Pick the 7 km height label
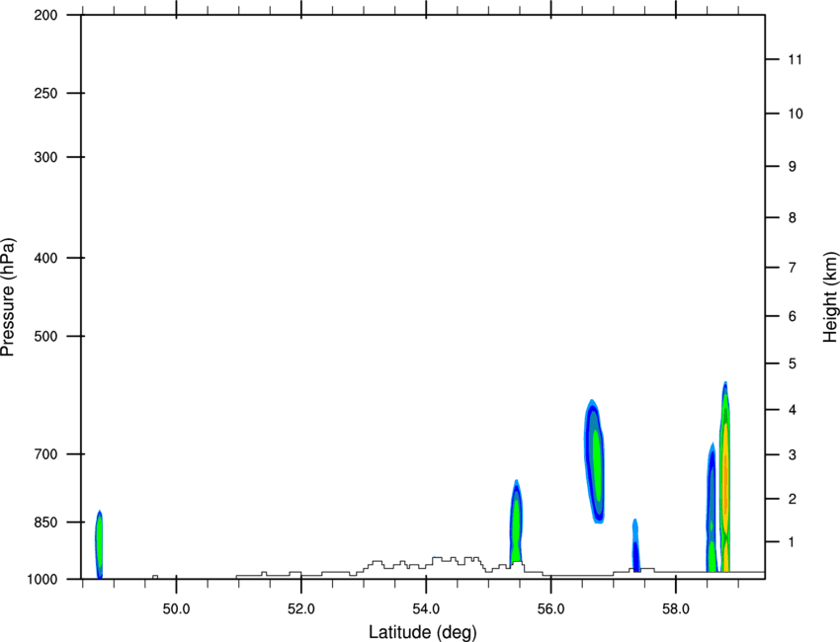 point(793,268)
